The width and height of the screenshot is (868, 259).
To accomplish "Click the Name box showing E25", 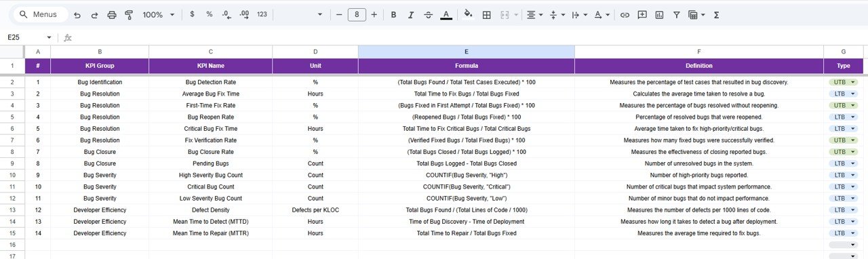I will 24,38.
